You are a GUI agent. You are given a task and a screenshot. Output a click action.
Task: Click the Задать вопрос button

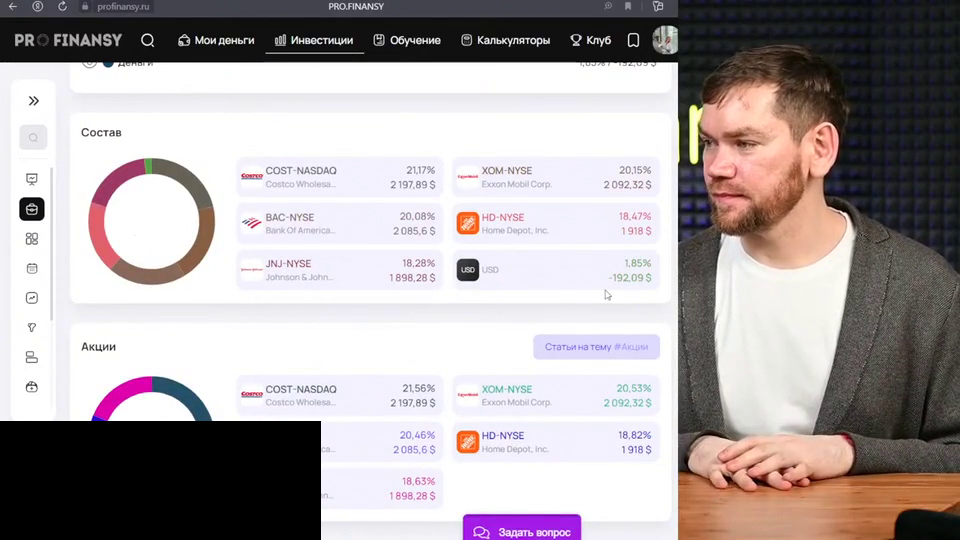(x=522, y=531)
